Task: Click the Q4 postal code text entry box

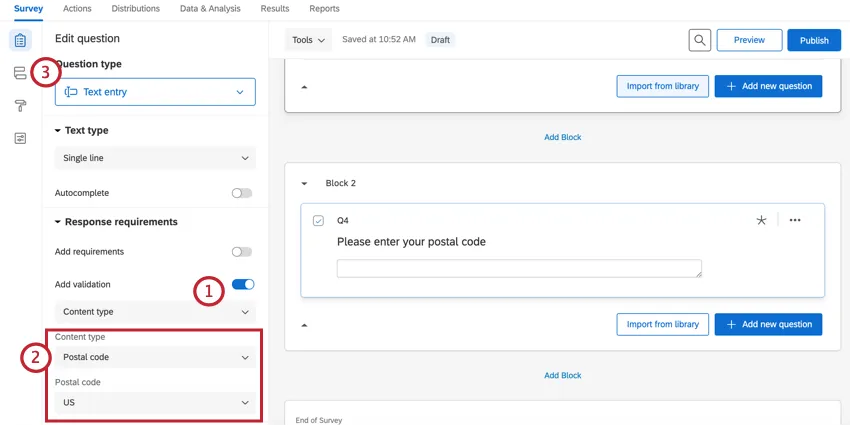Action: click(519, 268)
